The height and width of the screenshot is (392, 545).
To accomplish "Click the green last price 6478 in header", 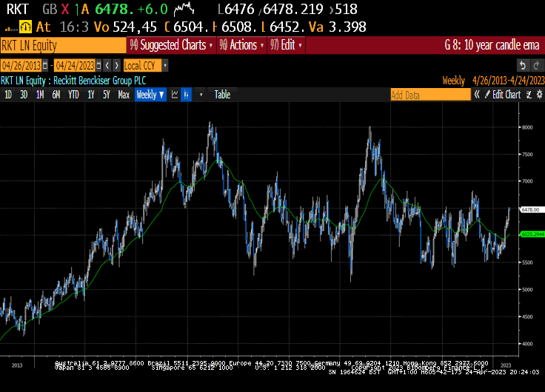I will (114, 10).
